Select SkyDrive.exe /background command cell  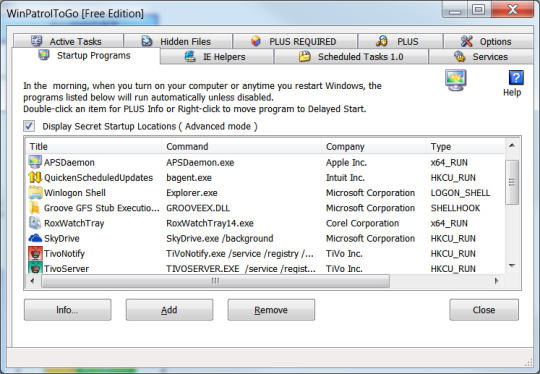(220, 238)
